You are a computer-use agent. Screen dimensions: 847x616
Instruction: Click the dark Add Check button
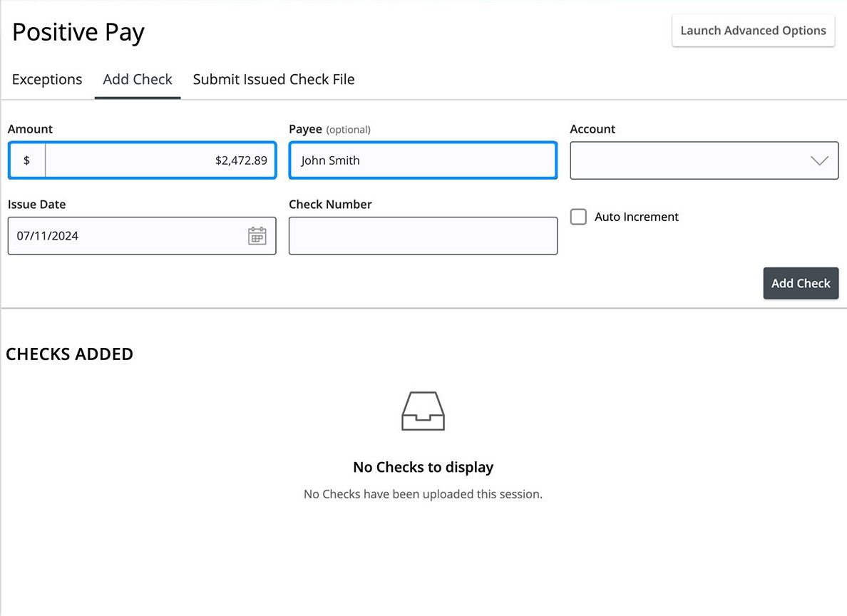(801, 283)
